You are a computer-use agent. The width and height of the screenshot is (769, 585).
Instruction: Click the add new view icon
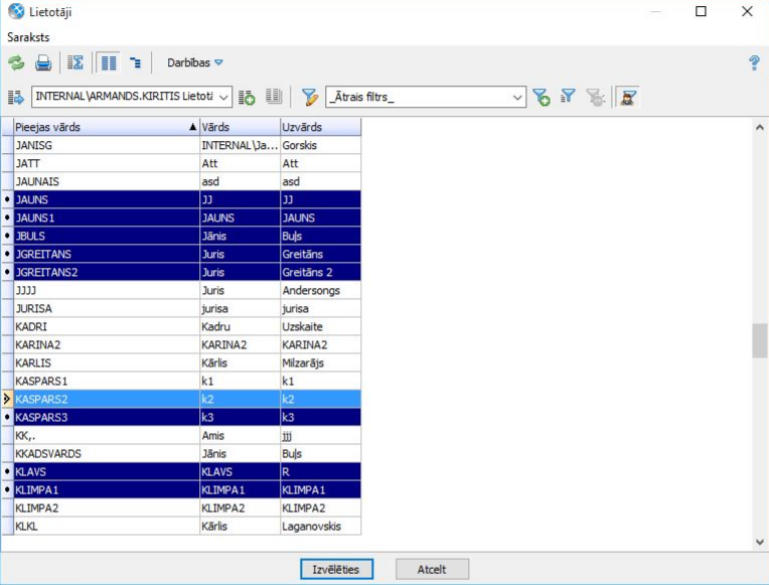[247, 97]
